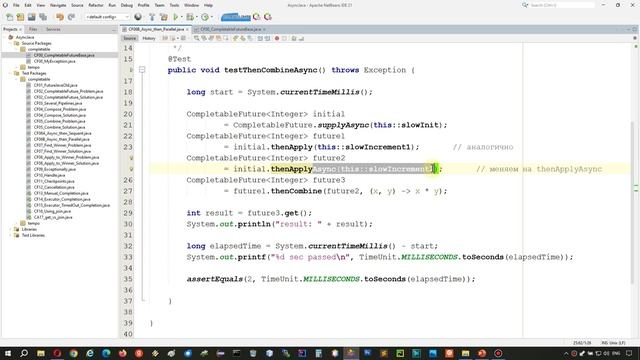Viewport: 640px width, 360px height.
Task: Click the History view button
Action: click(149, 38)
